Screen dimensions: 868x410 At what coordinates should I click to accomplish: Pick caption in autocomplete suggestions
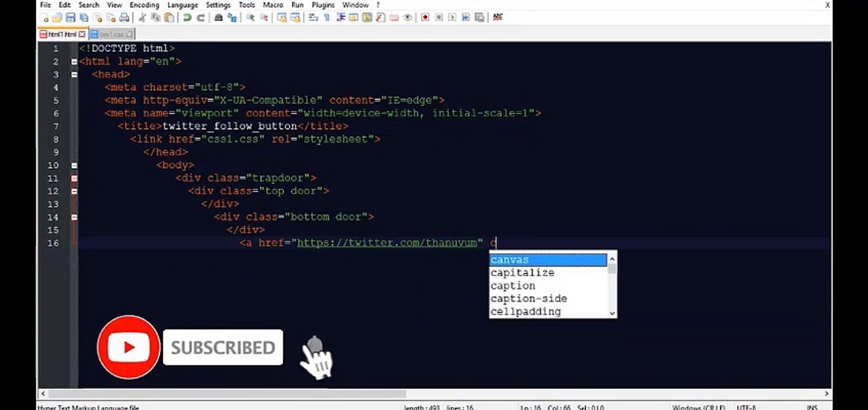[548, 286]
